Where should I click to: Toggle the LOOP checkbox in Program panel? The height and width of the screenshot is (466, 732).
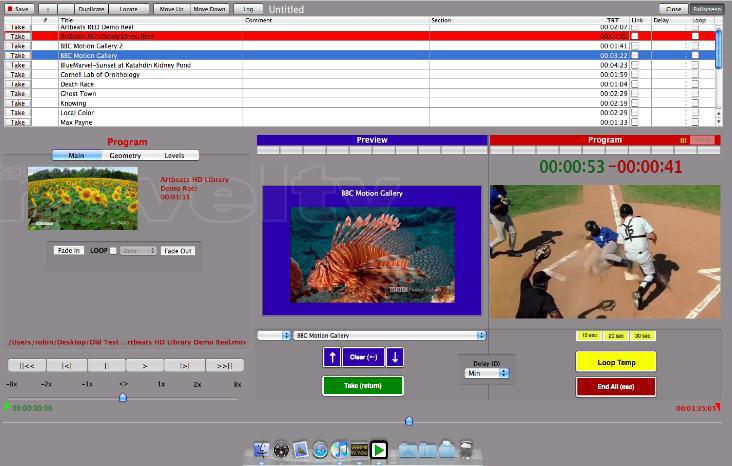[113, 251]
